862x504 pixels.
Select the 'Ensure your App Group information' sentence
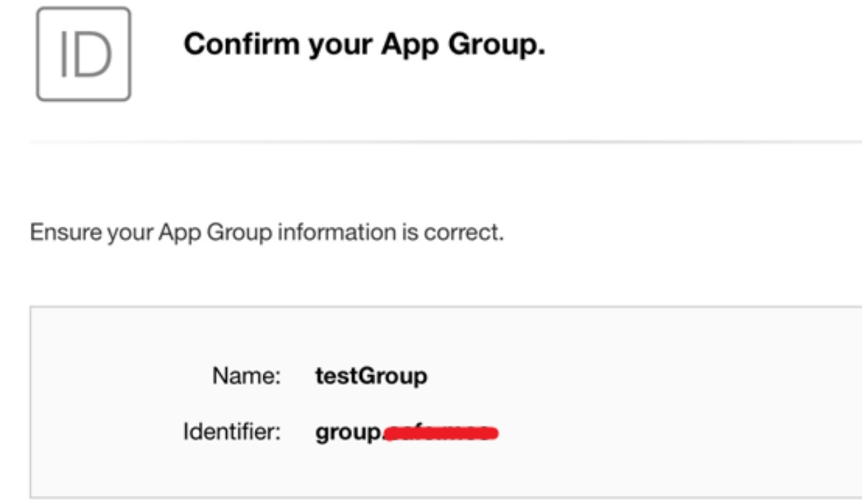tap(267, 232)
